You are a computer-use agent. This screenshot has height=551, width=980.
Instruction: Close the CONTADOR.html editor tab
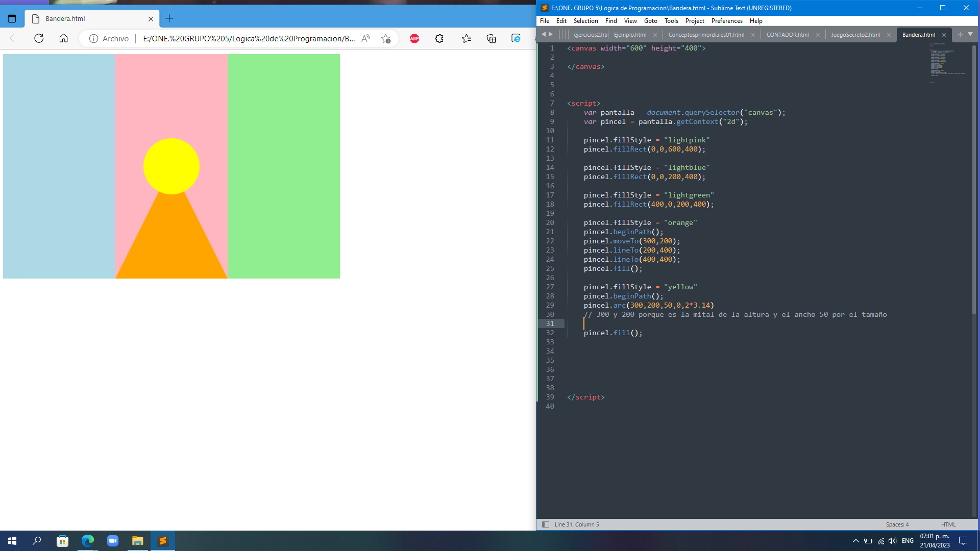(x=818, y=35)
